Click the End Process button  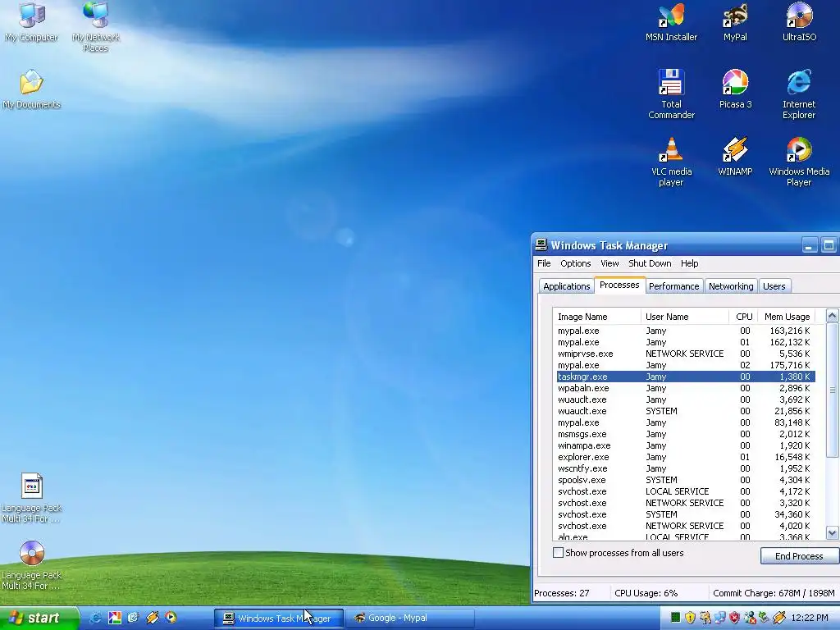pos(799,556)
